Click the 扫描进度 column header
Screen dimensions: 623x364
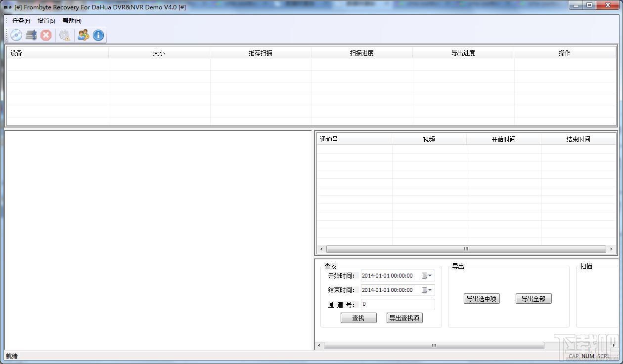click(x=362, y=53)
